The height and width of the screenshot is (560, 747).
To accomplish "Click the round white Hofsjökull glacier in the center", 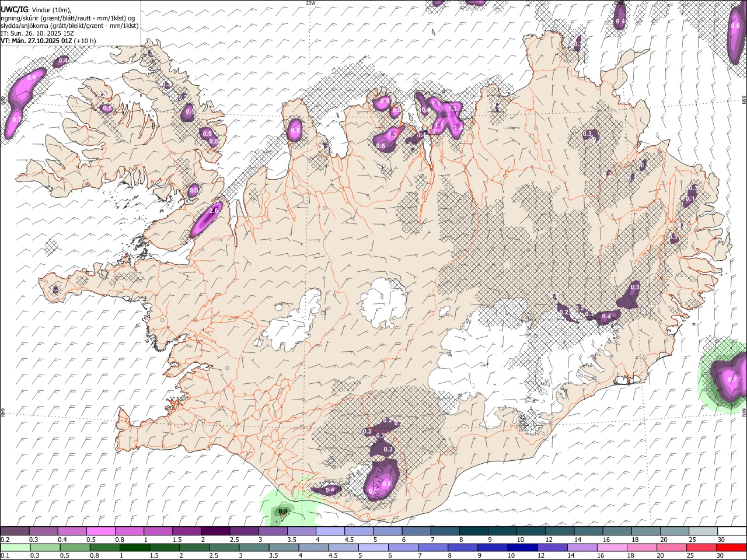I will tap(383, 303).
